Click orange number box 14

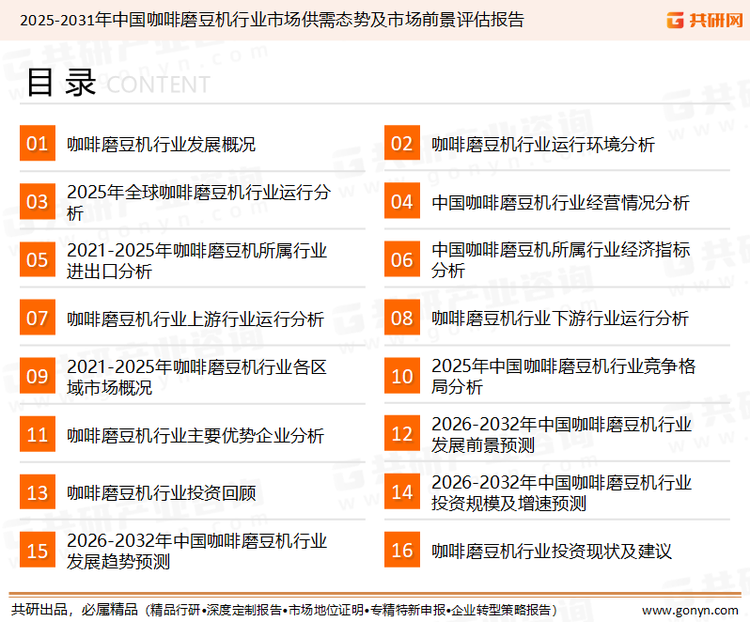[402, 492]
